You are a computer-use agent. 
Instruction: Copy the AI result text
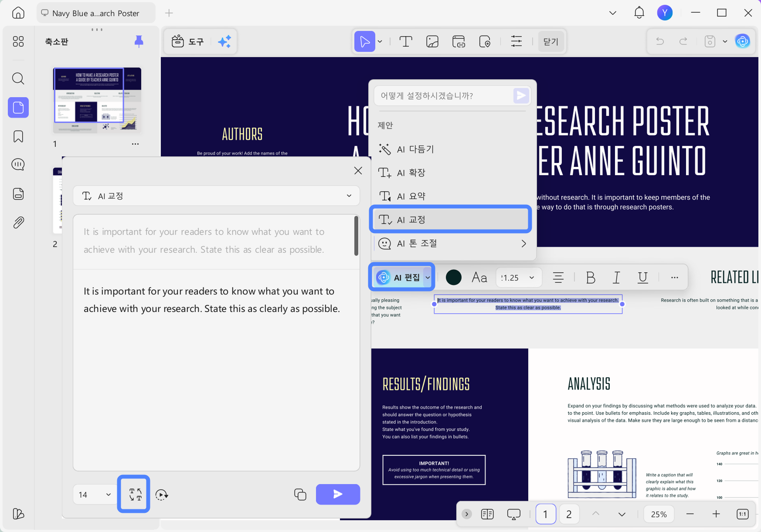(300, 495)
